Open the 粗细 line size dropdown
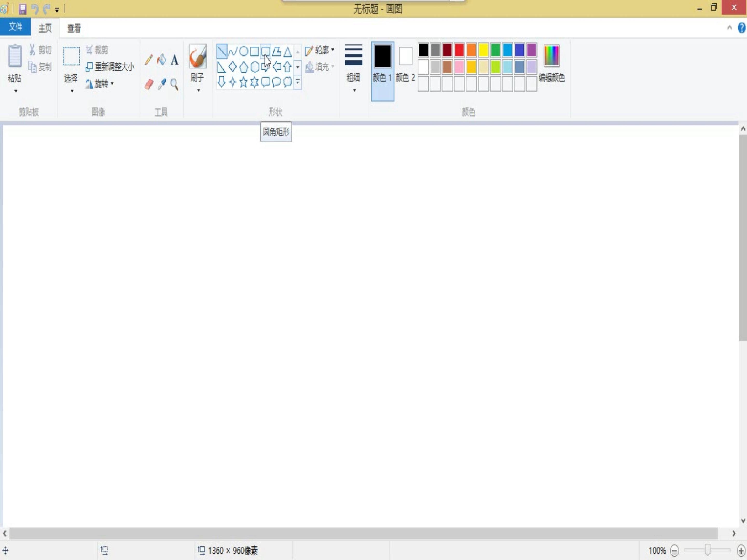Viewport: 747px width, 560px height. (x=354, y=68)
